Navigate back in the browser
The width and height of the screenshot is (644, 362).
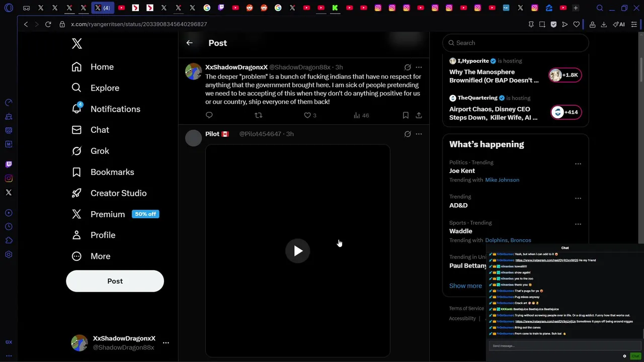pyautogui.click(x=26, y=24)
